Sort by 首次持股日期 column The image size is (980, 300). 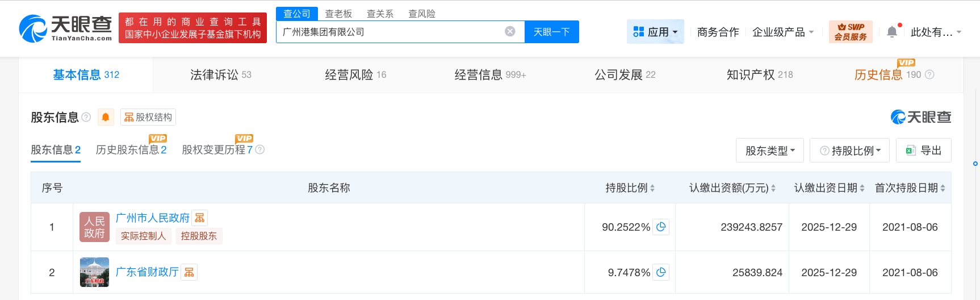(943, 188)
